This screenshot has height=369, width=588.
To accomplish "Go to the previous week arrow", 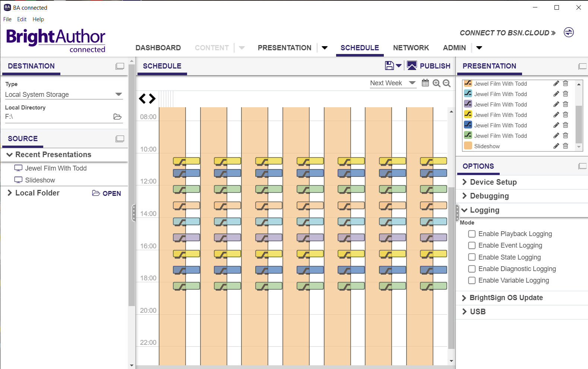I will (x=142, y=99).
